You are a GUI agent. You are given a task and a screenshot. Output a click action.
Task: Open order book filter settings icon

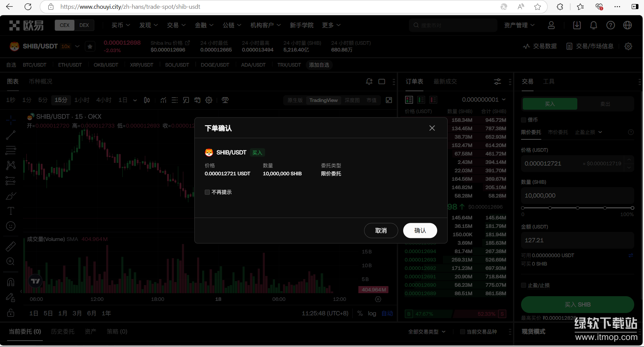point(497,81)
